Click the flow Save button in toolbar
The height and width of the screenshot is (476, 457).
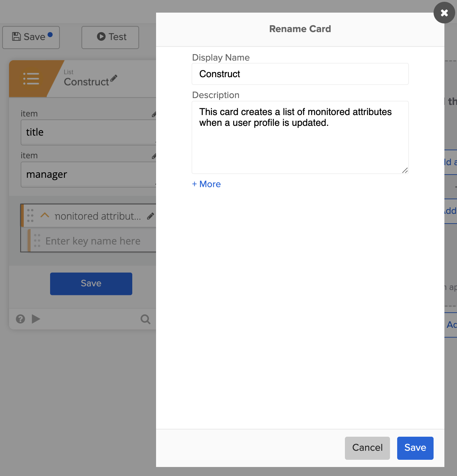click(x=31, y=37)
